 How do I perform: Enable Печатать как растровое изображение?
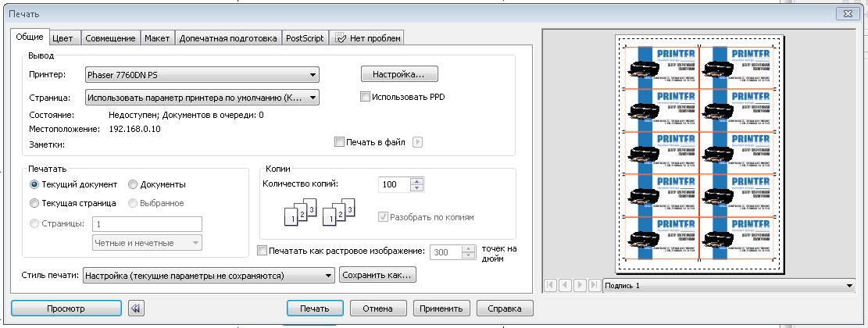(263, 251)
